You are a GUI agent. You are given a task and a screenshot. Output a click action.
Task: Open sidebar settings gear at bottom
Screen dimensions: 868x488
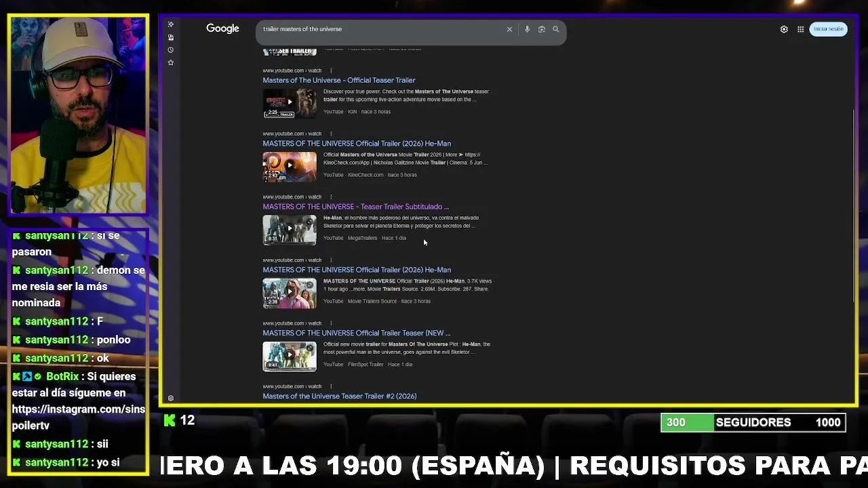(x=171, y=399)
